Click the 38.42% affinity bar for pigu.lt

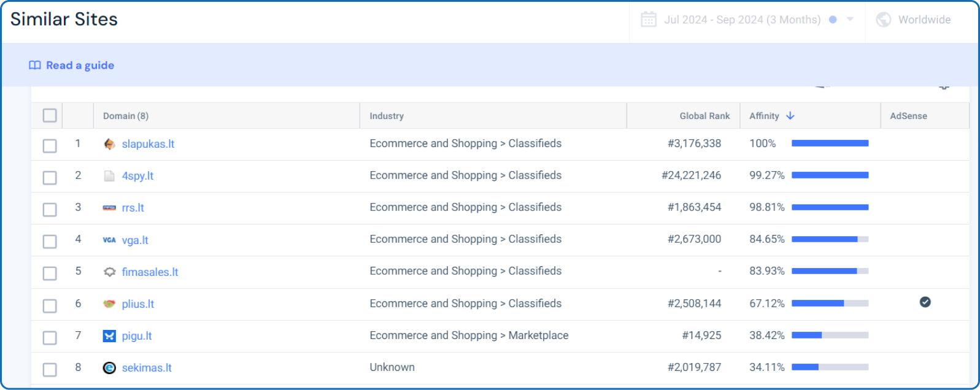coord(830,335)
